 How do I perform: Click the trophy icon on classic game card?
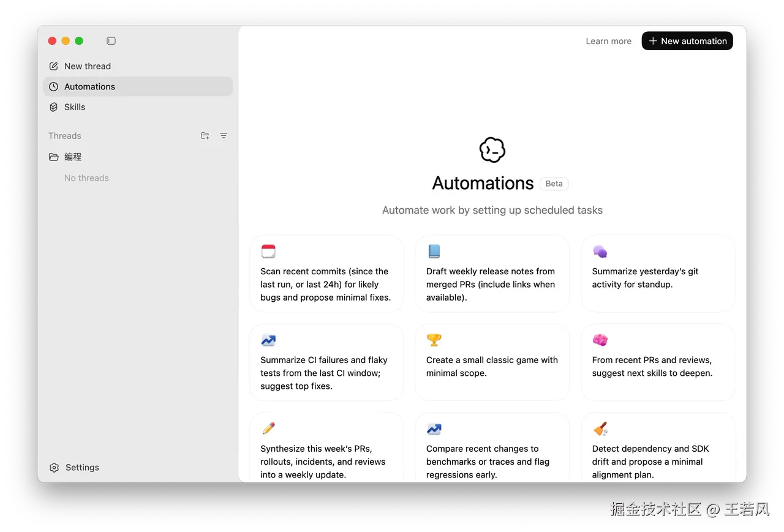pyautogui.click(x=434, y=340)
